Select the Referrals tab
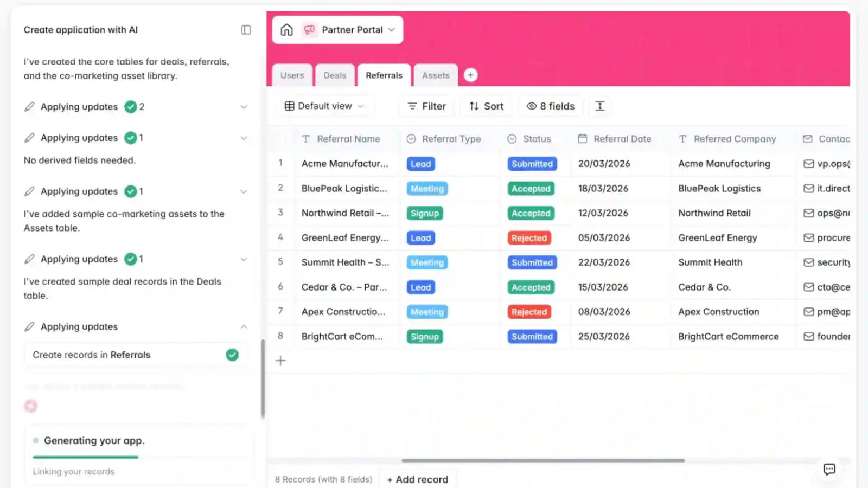This screenshot has width=868, height=488. [x=384, y=75]
